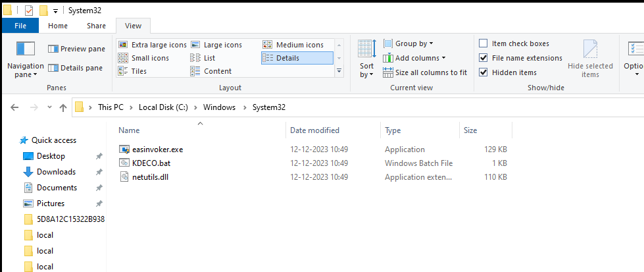
Task: Click System32 in the address path
Action: [268, 107]
